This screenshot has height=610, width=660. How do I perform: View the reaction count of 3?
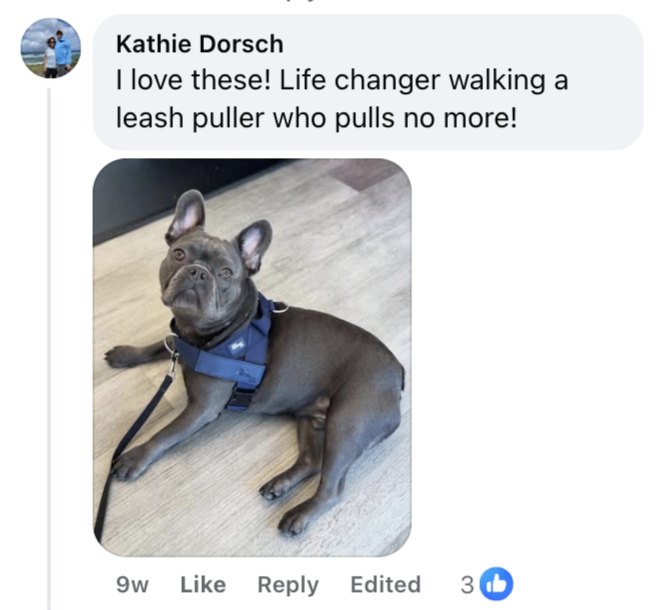click(467, 585)
